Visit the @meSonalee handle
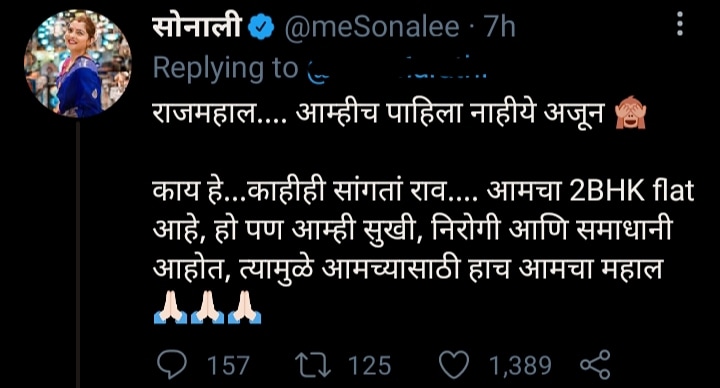This screenshot has width=720, height=388. tap(371, 28)
